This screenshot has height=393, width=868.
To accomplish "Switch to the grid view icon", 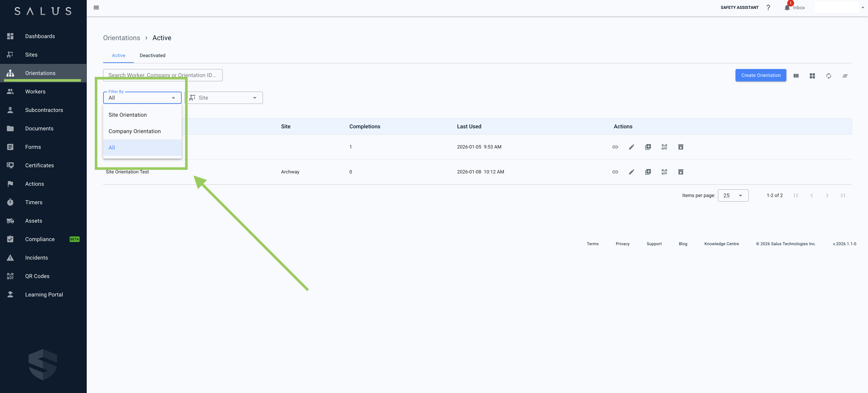I will click(x=812, y=76).
